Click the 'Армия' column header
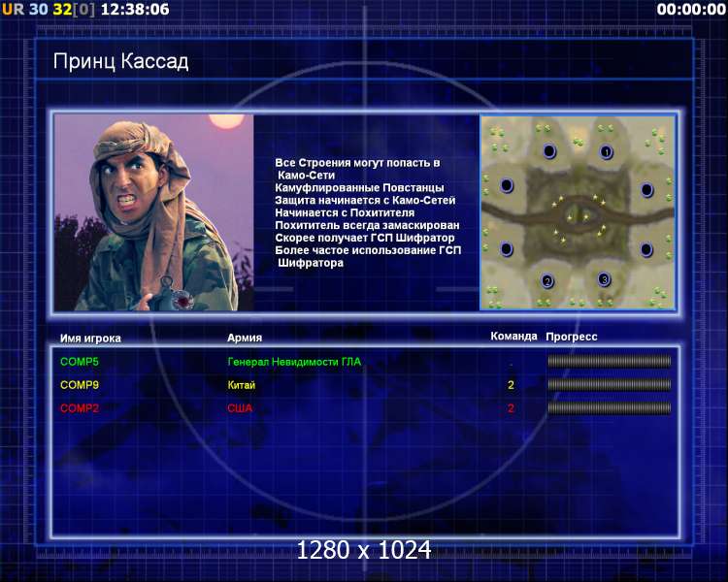This screenshot has height=582, width=728. [245, 338]
